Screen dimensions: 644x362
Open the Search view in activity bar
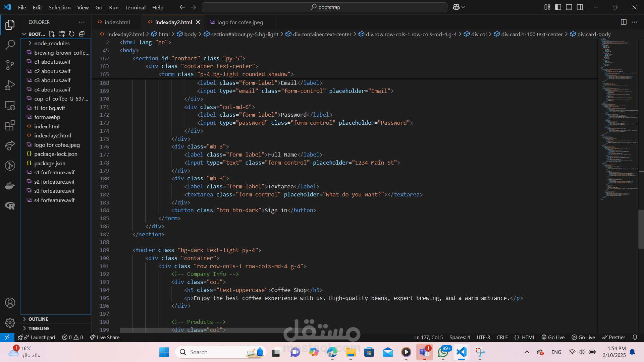pyautogui.click(x=10, y=45)
